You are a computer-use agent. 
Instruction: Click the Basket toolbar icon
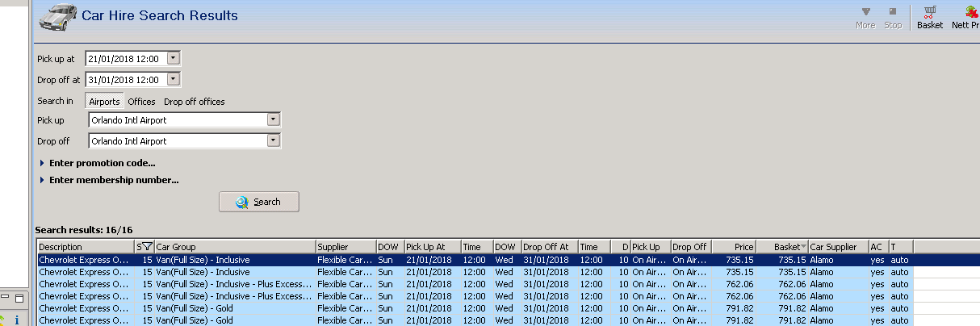(929, 17)
